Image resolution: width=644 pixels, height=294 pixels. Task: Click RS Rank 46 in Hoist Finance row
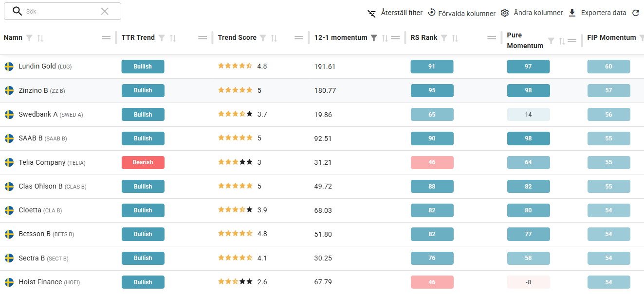click(432, 282)
